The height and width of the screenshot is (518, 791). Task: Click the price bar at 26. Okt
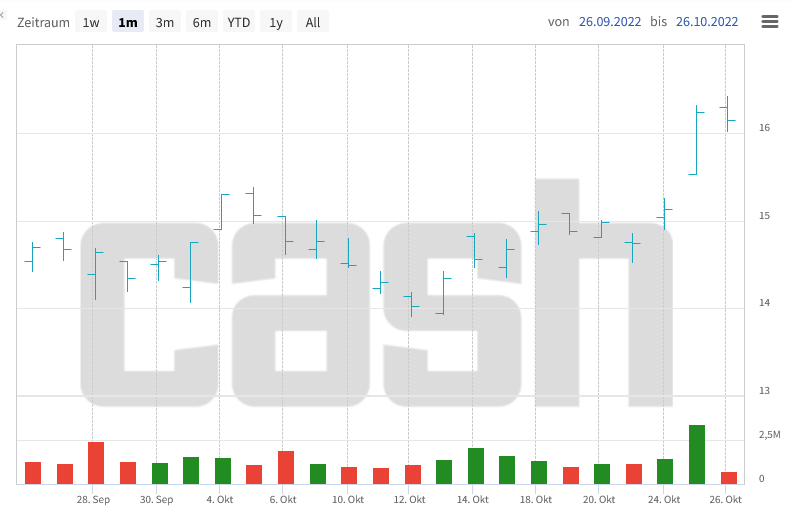click(x=727, y=114)
